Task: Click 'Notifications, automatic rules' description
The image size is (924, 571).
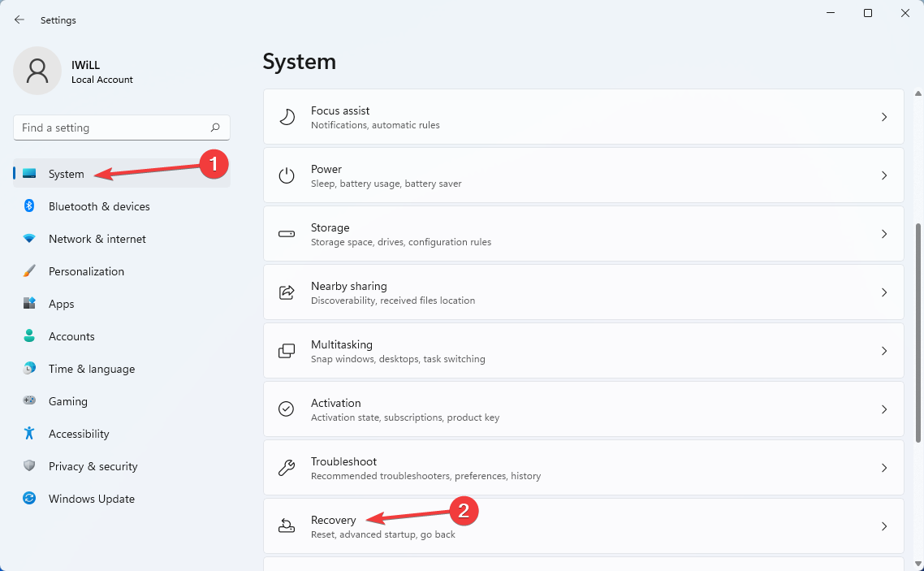Action: point(375,125)
